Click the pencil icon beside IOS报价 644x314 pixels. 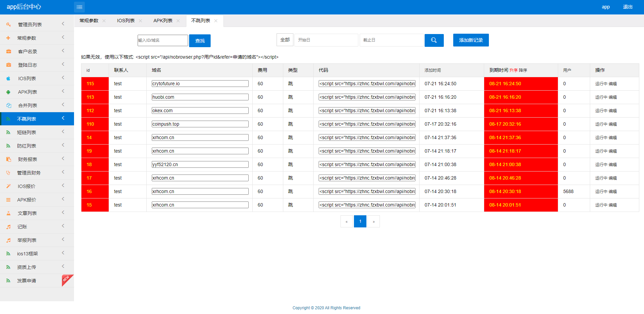pyautogui.click(x=8, y=186)
